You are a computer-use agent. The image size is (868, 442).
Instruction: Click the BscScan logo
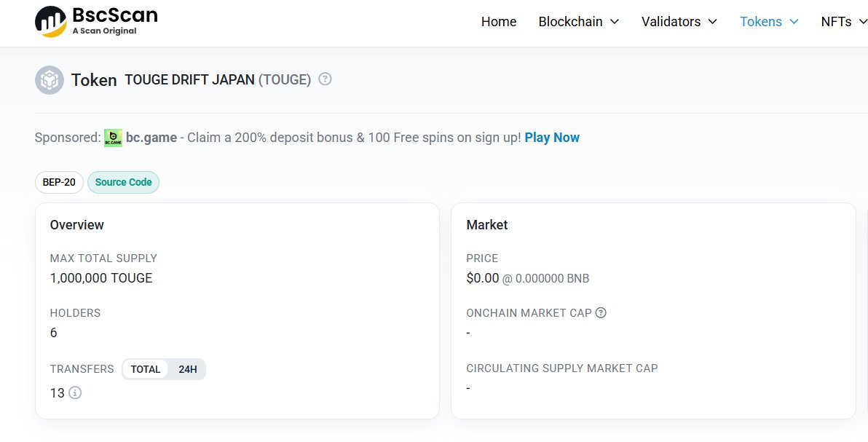96,22
